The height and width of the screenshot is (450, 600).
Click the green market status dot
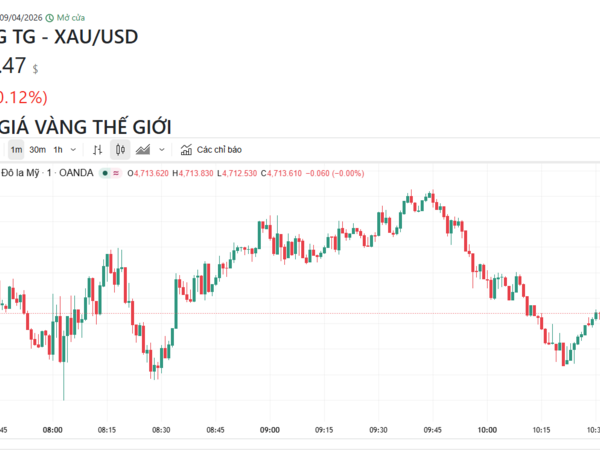pyautogui.click(x=105, y=173)
